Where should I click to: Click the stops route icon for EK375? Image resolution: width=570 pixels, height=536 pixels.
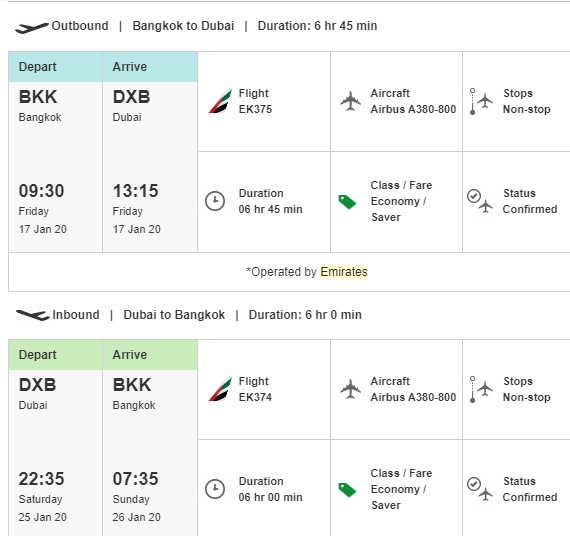tap(480, 101)
